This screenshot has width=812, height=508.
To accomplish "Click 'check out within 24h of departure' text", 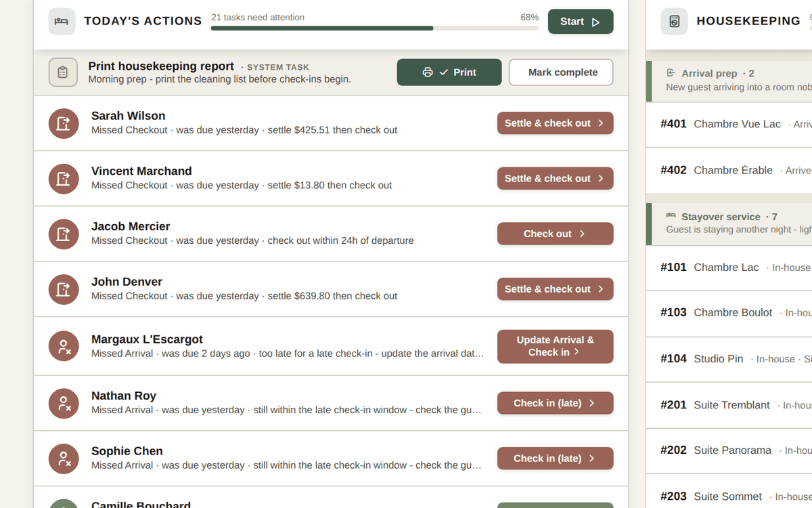I will pos(340,240).
